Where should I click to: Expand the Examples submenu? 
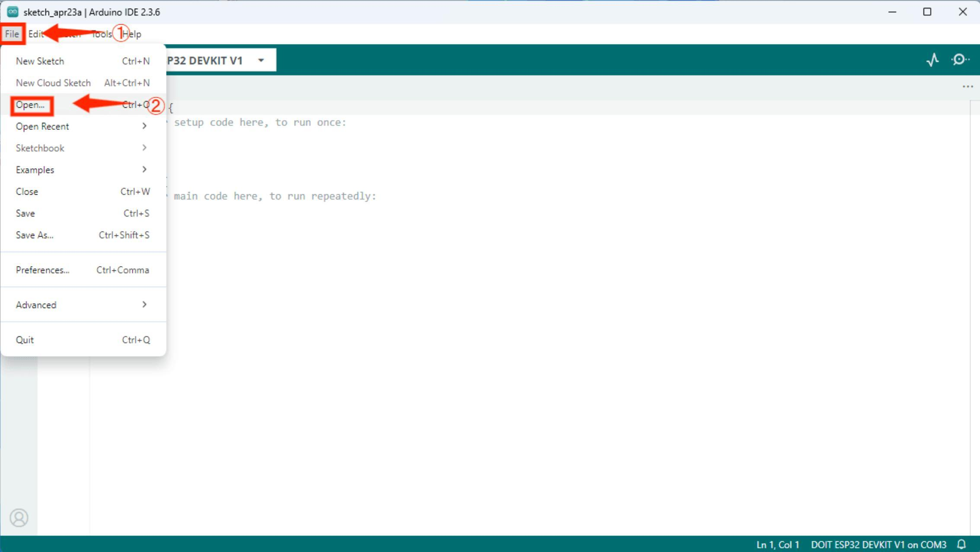pos(83,170)
